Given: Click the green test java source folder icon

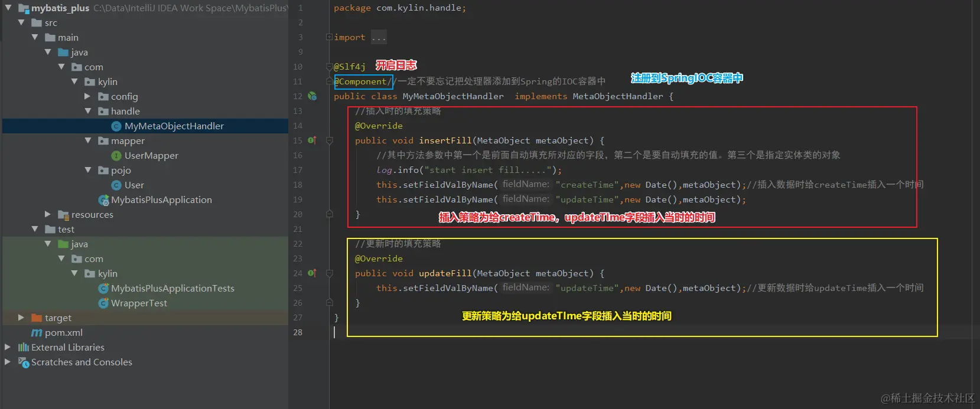Looking at the screenshot, I should click(x=63, y=244).
